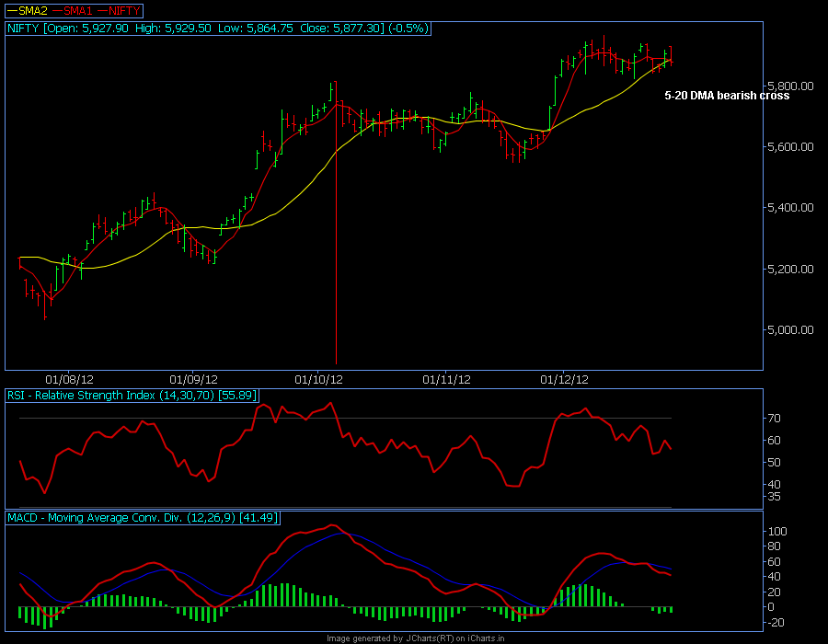Click the 5,800.00 price axis label
Screen dimensions: 828x644
[x=789, y=86]
